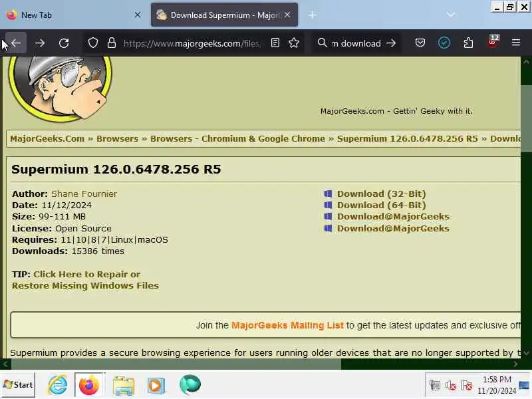Open the Browsers breadcrumb link
The height and width of the screenshot is (399, 532).
pyautogui.click(x=118, y=139)
